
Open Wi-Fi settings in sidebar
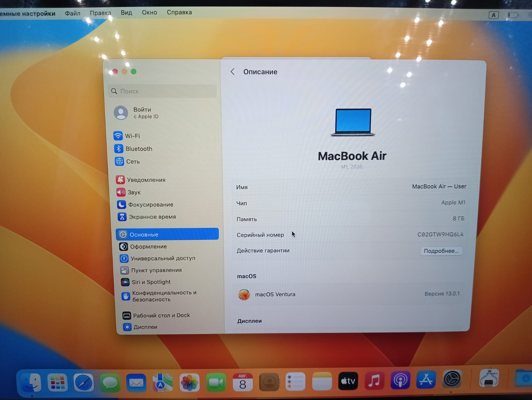pyautogui.click(x=132, y=136)
